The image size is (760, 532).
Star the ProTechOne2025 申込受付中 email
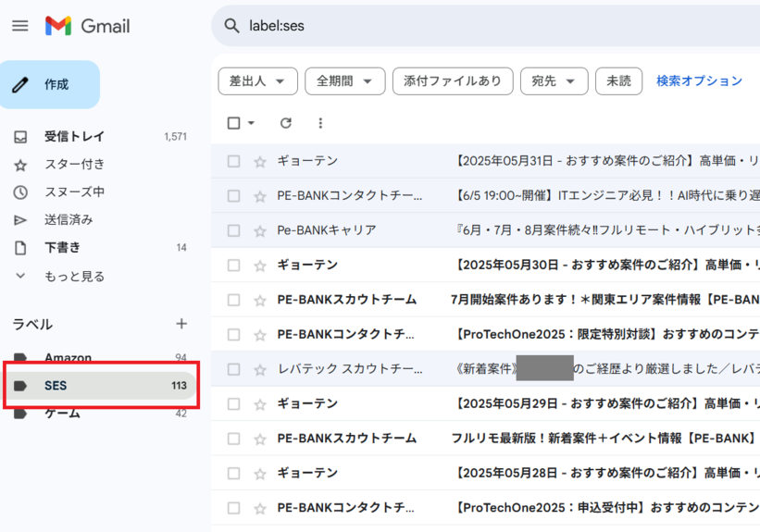[260, 508]
